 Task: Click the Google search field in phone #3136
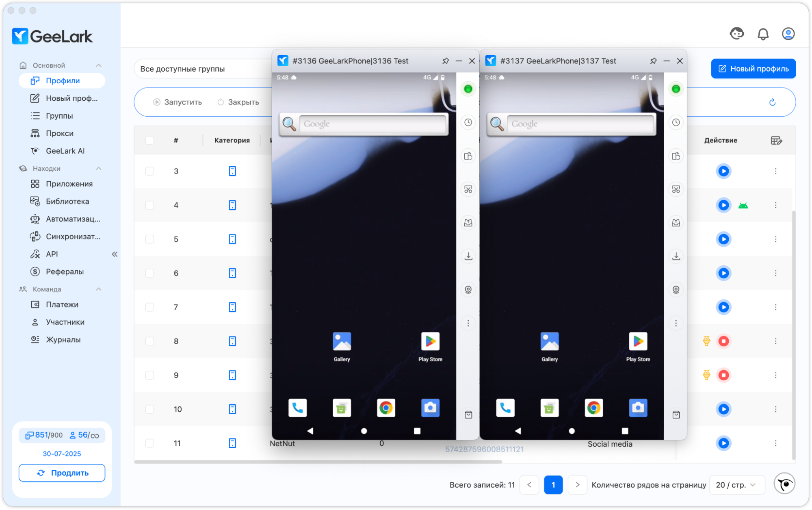click(372, 124)
